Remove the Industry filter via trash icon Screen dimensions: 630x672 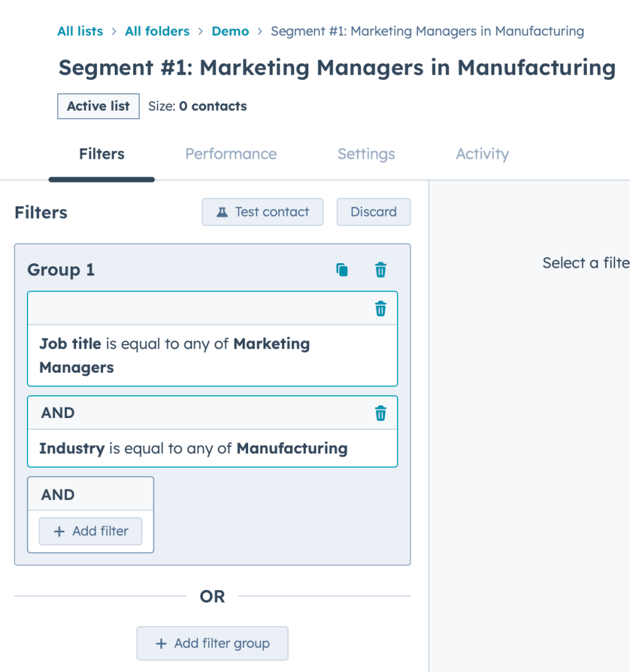[x=381, y=413]
